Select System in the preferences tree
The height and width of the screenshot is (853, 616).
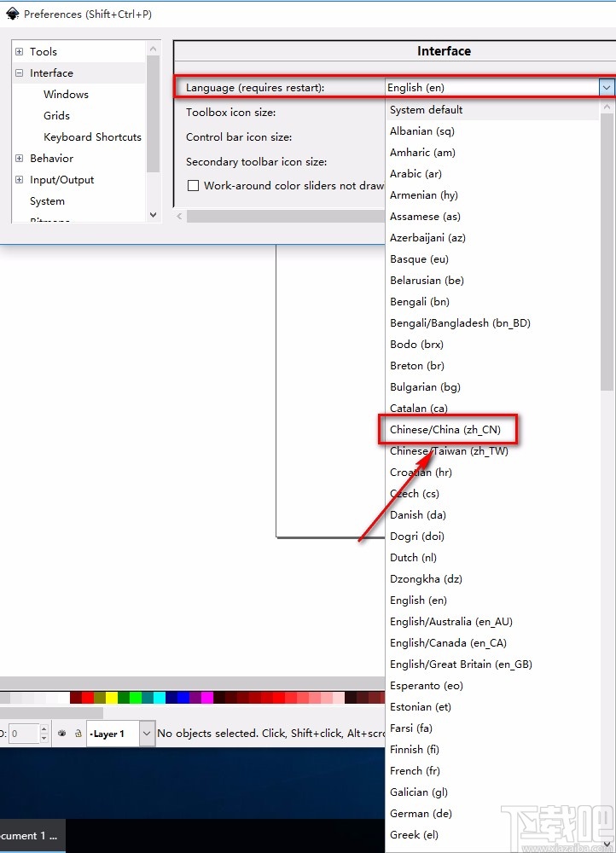tap(47, 201)
